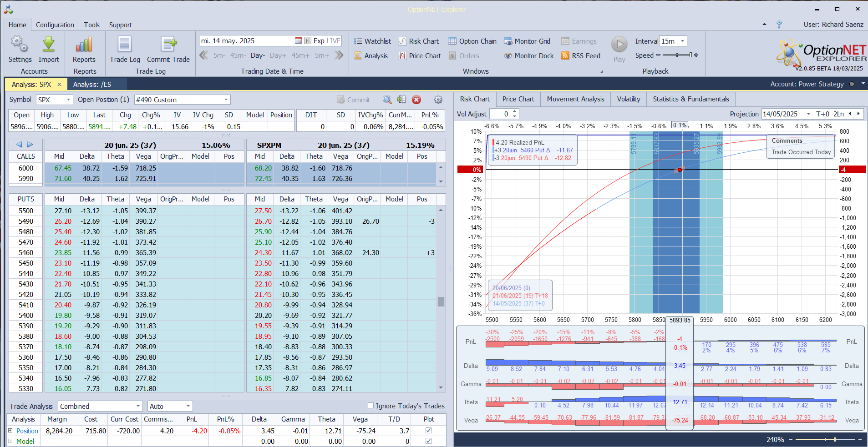Click the magnifier search icon near Commit
Viewport: 868px width, 447px height.
click(387, 100)
